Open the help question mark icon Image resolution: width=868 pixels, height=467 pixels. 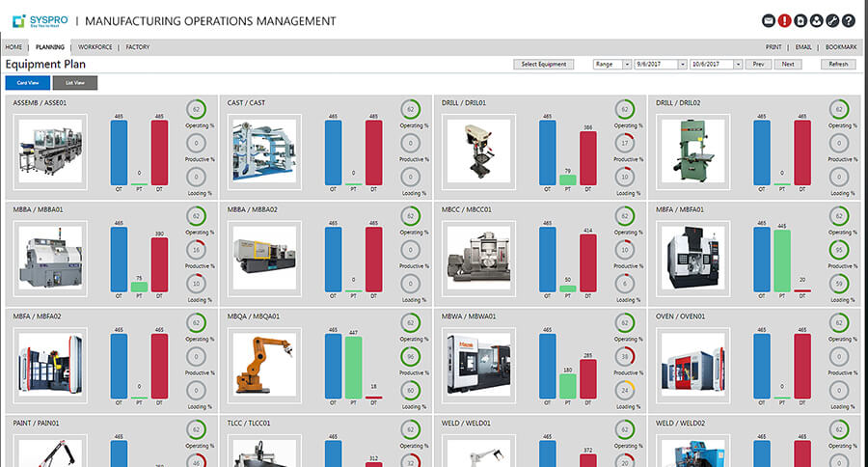pos(849,21)
